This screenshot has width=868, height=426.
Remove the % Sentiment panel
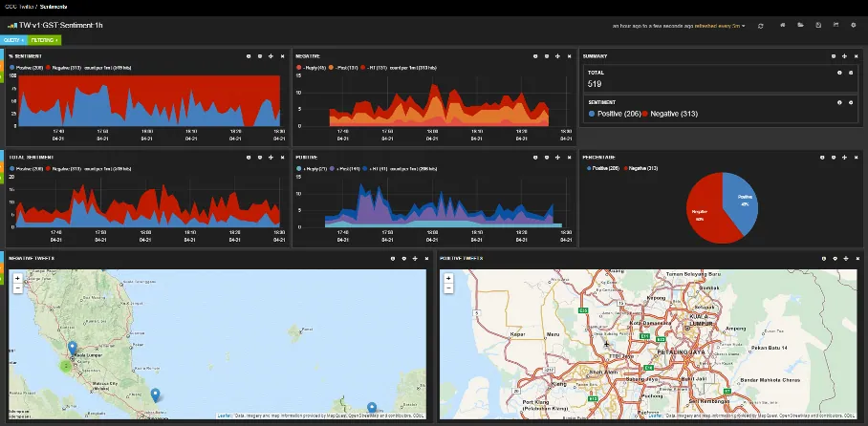pos(282,56)
